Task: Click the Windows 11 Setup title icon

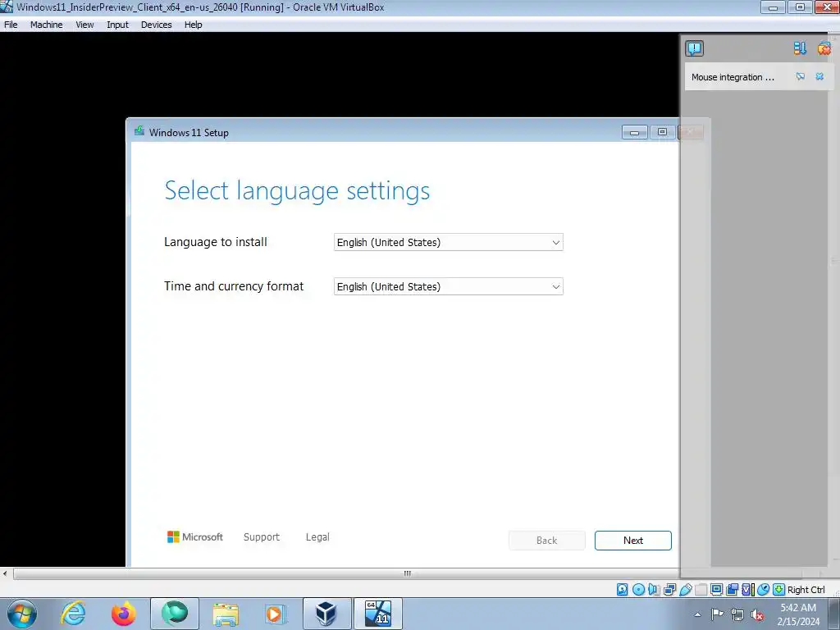Action: [139, 131]
